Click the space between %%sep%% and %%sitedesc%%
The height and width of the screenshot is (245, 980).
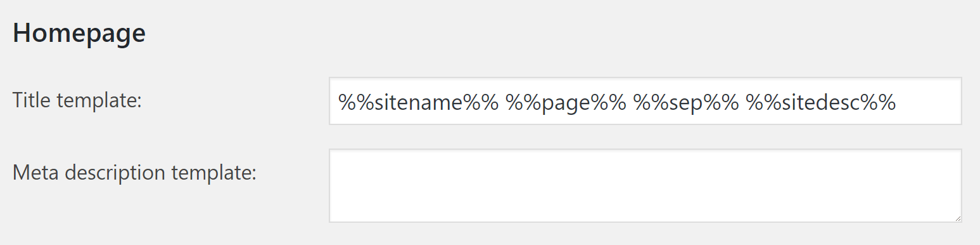742,102
